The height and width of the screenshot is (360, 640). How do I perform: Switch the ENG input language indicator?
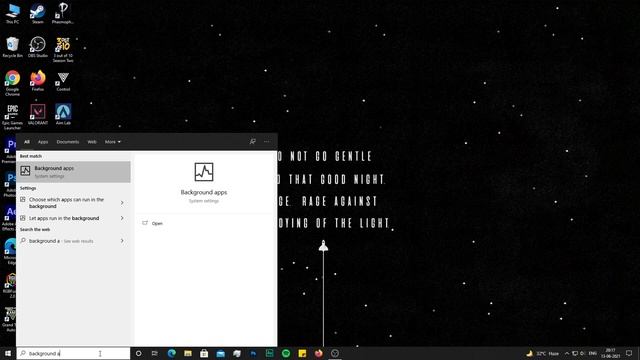593,353
